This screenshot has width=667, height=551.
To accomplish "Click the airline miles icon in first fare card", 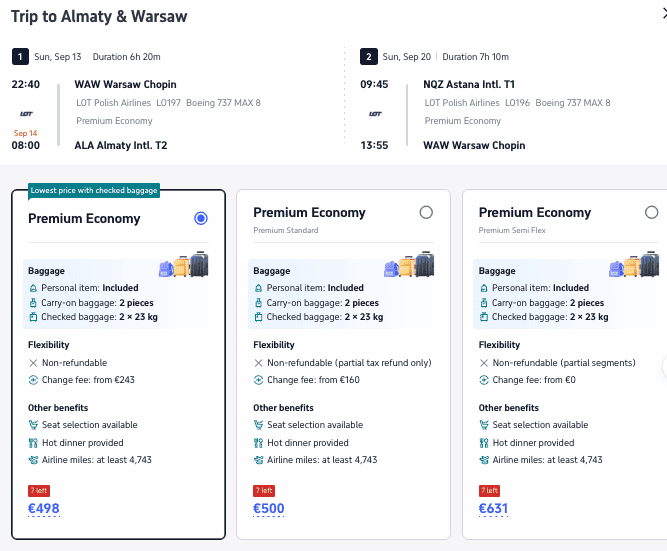I will 33,460.
